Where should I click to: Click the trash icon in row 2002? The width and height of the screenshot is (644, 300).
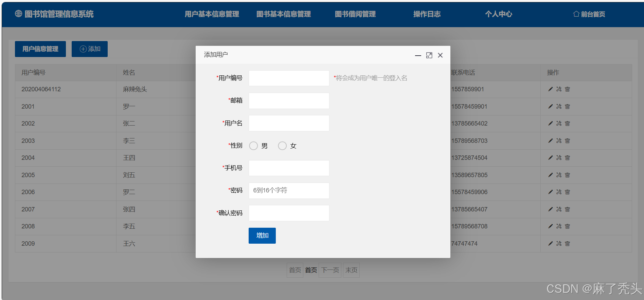[x=567, y=124]
